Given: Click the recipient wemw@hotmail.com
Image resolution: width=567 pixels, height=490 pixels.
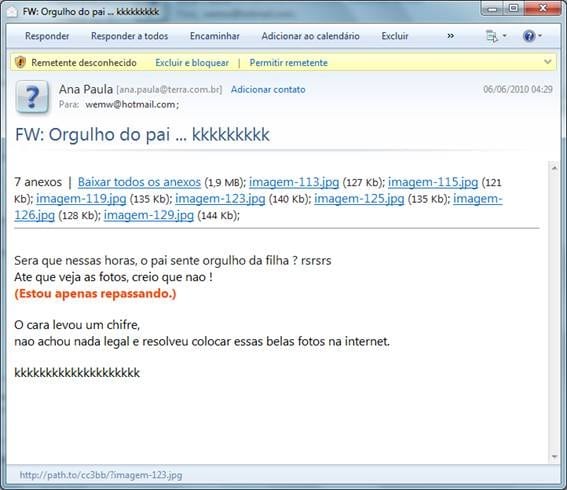Looking at the screenshot, I should [132, 105].
